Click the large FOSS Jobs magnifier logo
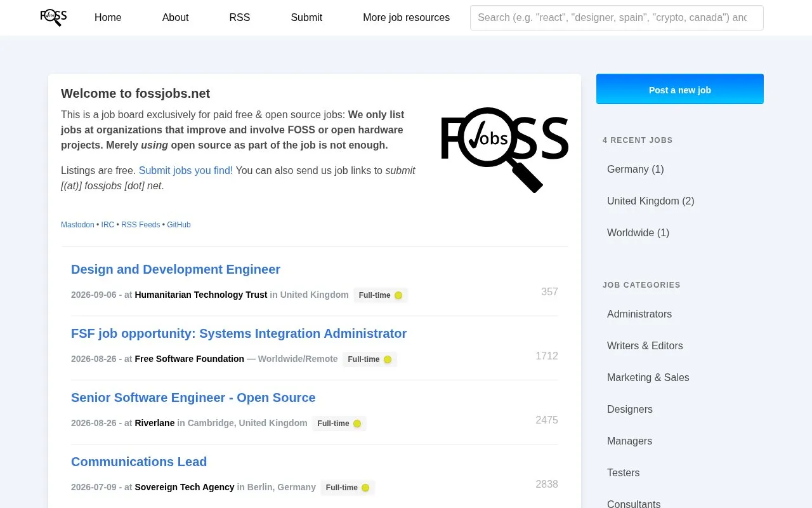Screen dimensions: 812x508 coord(505,150)
